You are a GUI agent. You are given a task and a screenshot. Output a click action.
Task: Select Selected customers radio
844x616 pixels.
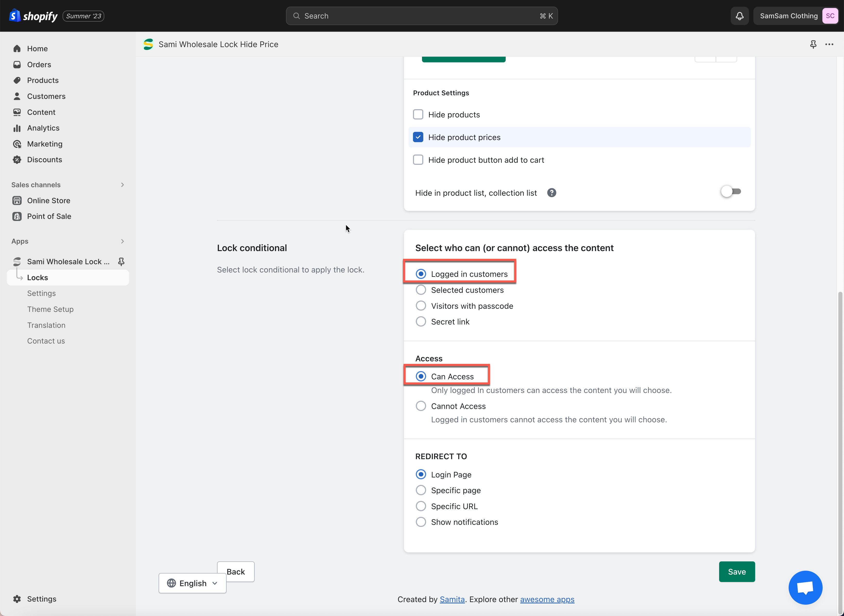[421, 290]
